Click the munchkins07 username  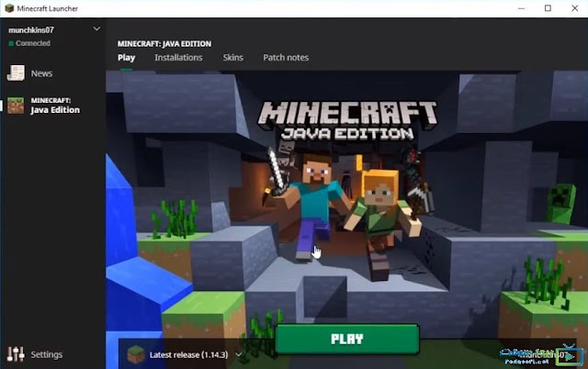[31, 30]
